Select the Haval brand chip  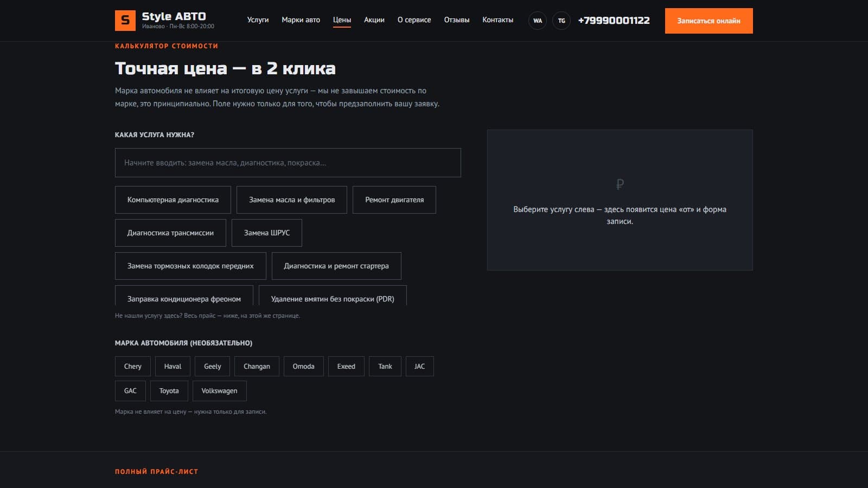coord(173,367)
